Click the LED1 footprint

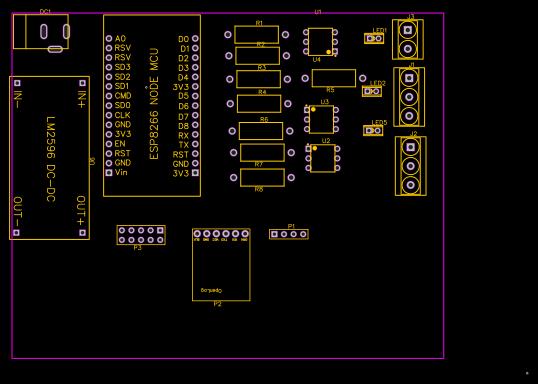click(374, 38)
